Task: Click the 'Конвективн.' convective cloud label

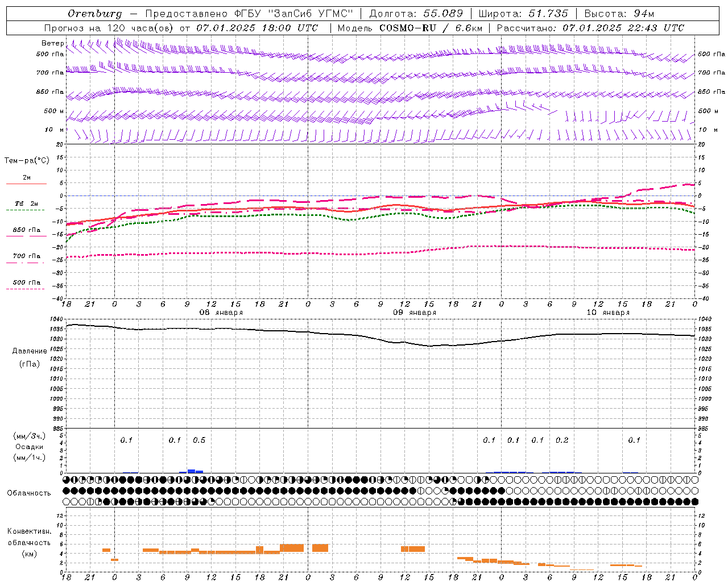Action: tap(29, 531)
